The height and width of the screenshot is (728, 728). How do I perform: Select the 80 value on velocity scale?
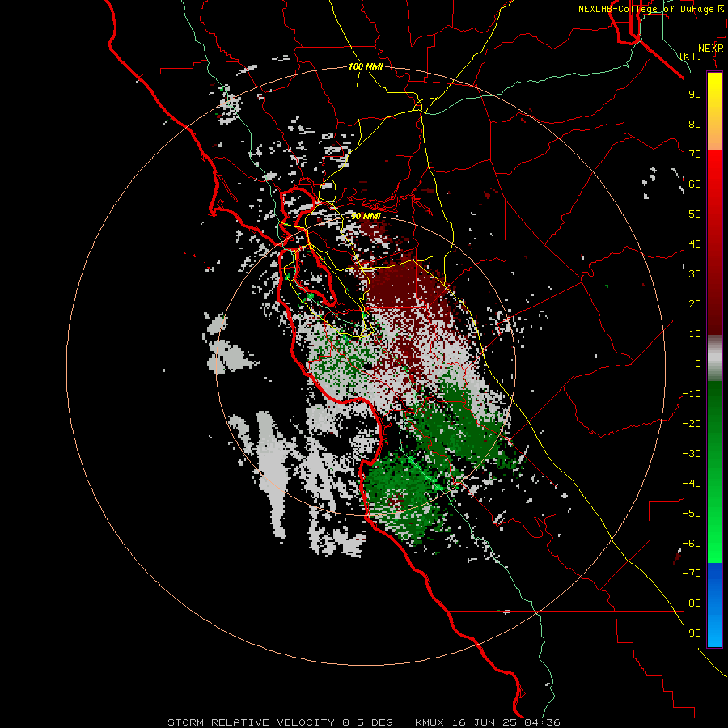(695, 124)
